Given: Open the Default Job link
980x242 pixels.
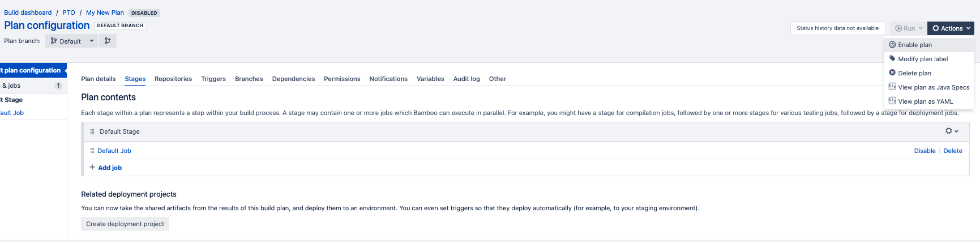Looking at the screenshot, I should [114, 151].
